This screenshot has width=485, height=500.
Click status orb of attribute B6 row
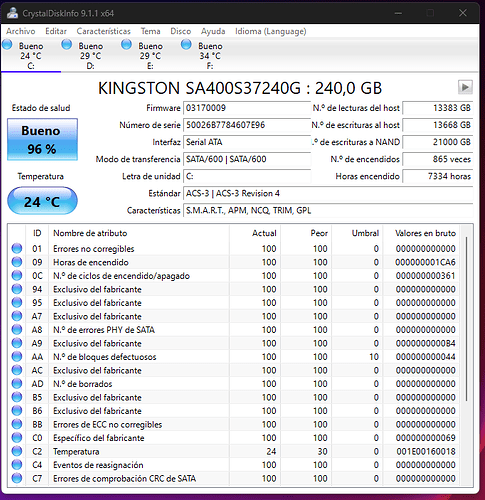click(17, 410)
